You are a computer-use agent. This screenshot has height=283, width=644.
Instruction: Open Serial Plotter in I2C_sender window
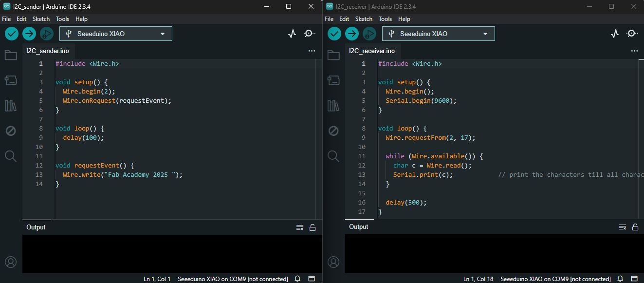click(292, 34)
